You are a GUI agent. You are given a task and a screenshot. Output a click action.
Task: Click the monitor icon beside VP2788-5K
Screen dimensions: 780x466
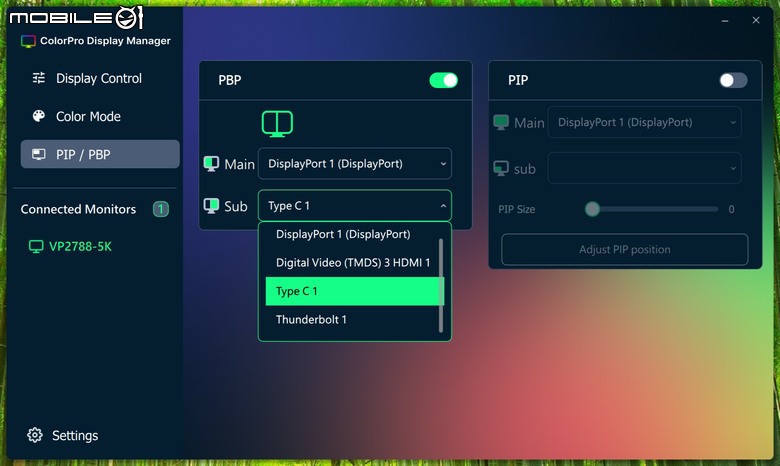coord(36,247)
